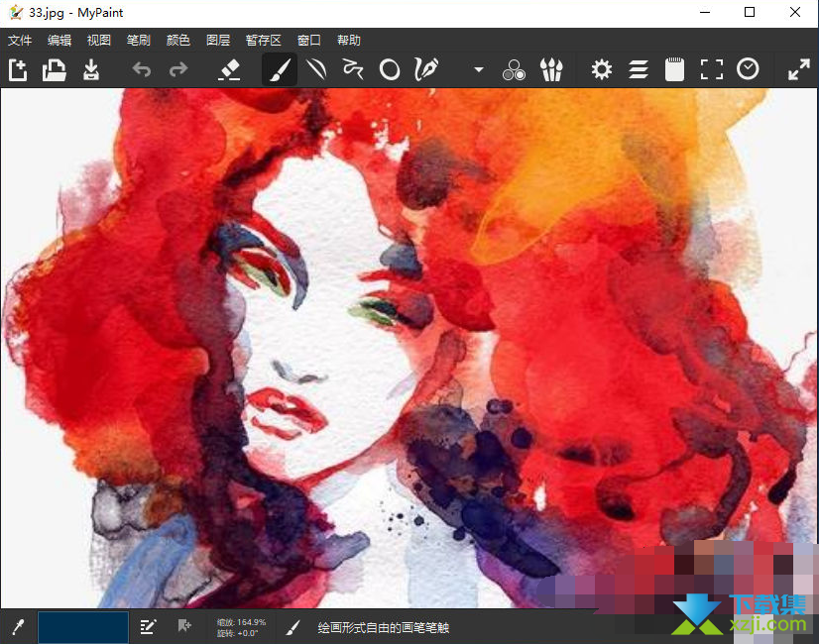The width and height of the screenshot is (819, 644).
Task: Open the 文件 menu
Action: click(x=20, y=41)
